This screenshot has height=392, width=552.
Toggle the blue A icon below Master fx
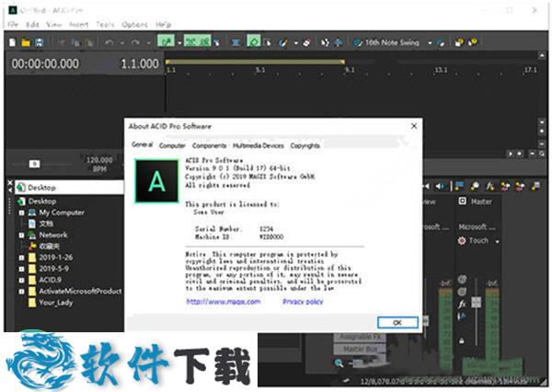462,316
